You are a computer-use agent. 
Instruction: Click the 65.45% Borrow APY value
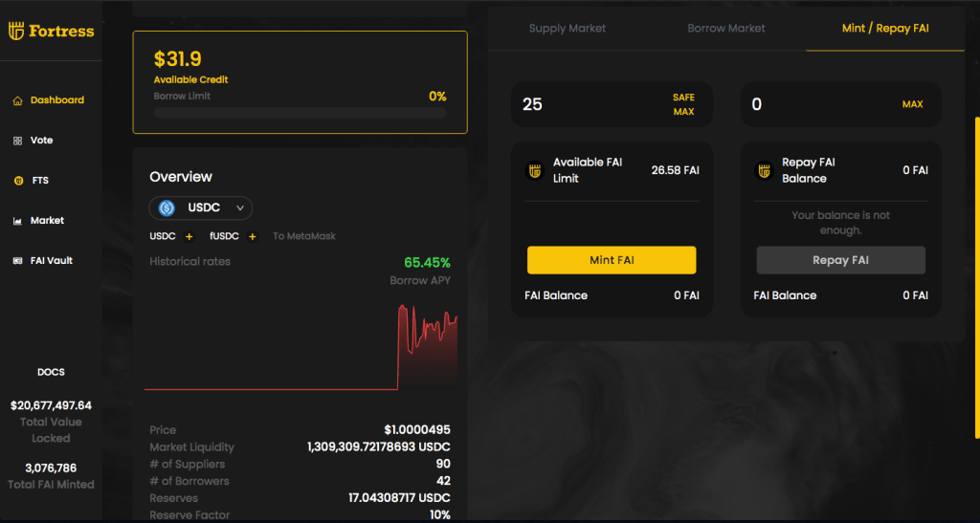(427, 263)
